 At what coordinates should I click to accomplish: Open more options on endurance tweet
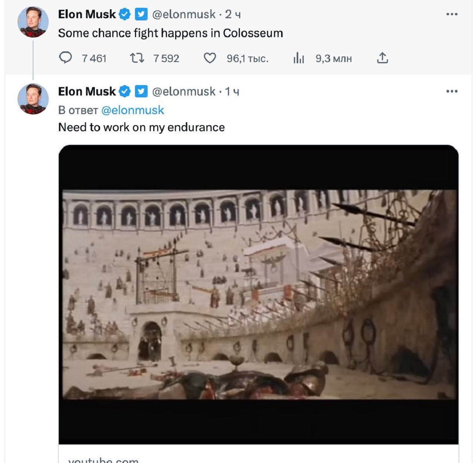[x=452, y=91]
